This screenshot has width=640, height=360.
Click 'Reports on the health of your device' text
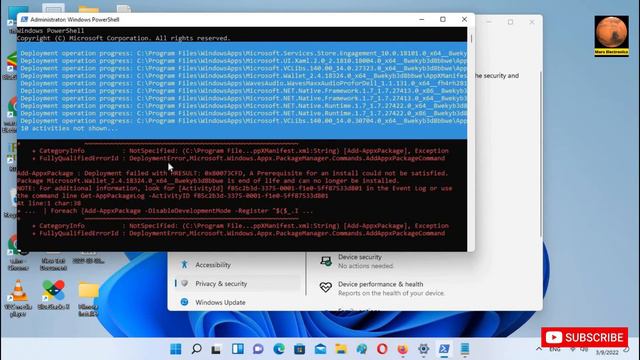tap(391, 293)
